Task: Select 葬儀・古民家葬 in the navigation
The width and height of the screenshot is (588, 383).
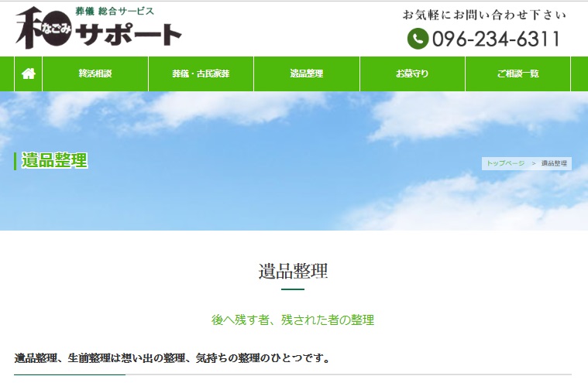Action: 201,74
